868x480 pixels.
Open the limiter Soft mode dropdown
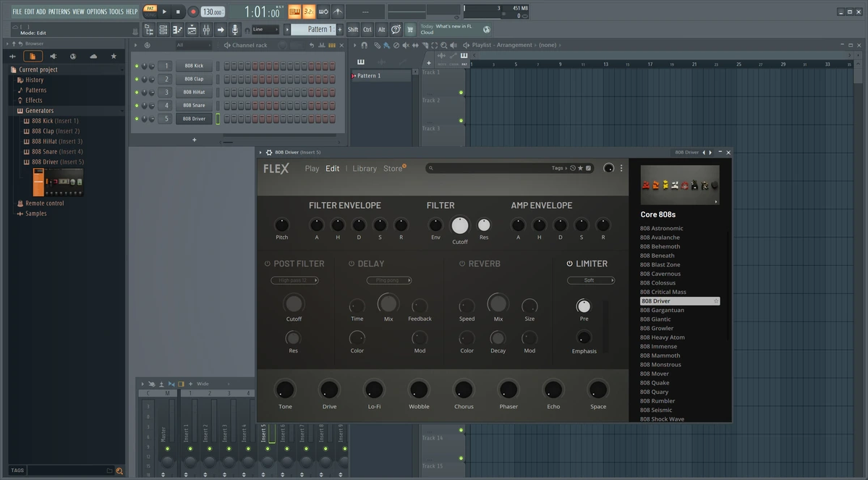591,280
